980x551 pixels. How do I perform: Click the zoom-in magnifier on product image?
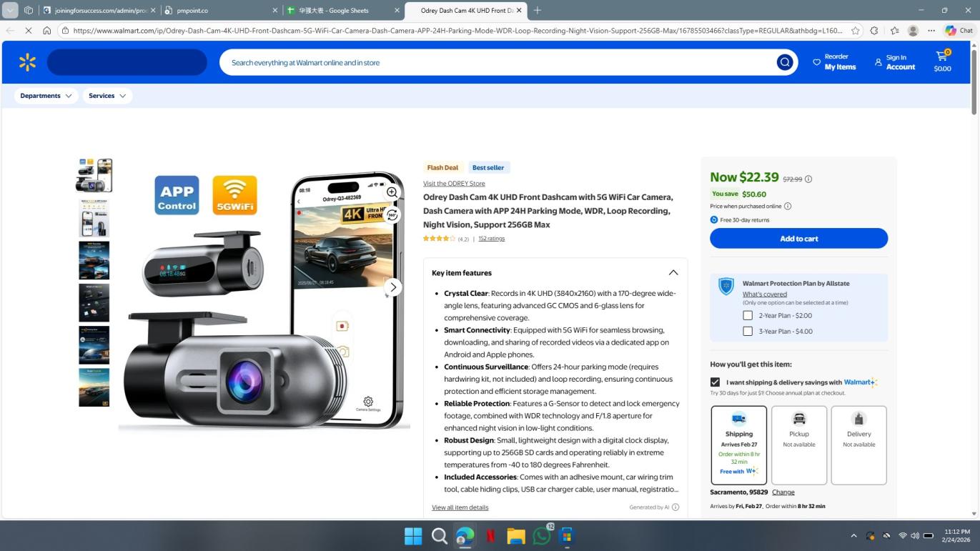(392, 192)
